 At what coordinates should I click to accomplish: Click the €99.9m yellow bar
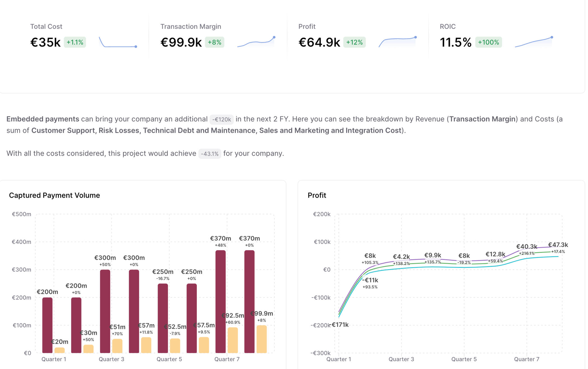262,339
